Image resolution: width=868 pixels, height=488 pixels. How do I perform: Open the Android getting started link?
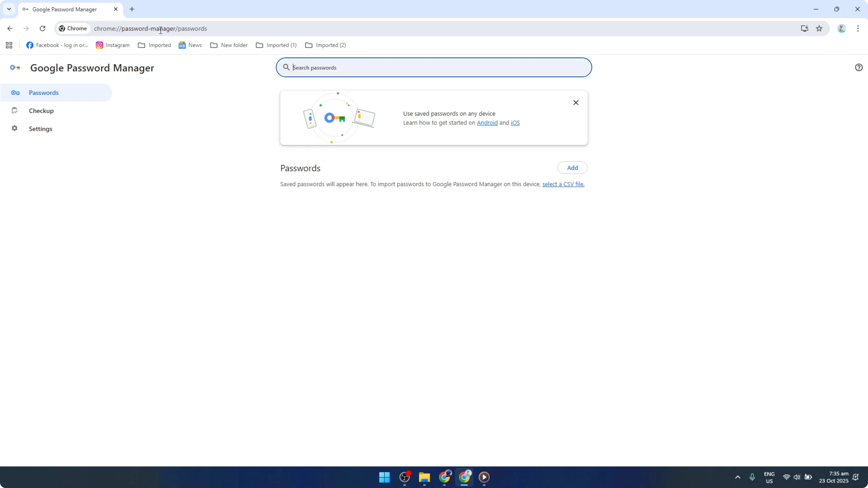(x=487, y=123)
